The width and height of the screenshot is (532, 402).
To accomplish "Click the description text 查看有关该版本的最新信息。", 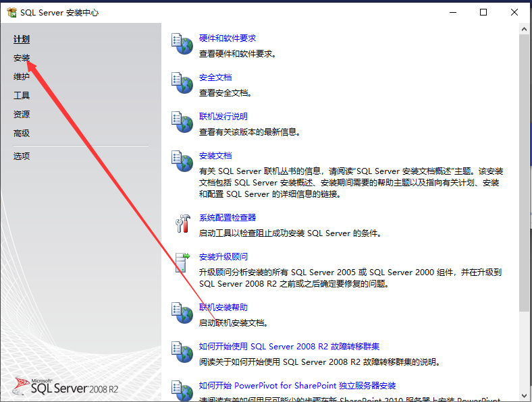I will tap(250, 132).
